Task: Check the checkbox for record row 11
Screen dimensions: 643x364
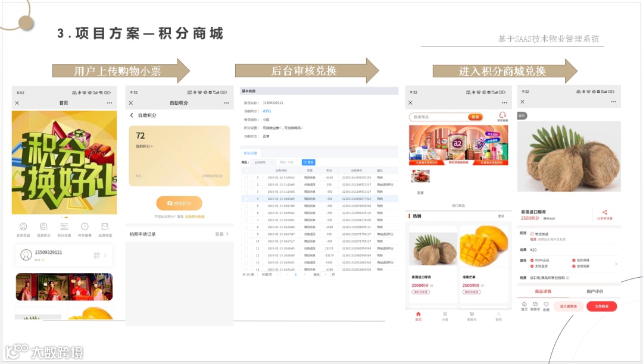Action: 246,248
